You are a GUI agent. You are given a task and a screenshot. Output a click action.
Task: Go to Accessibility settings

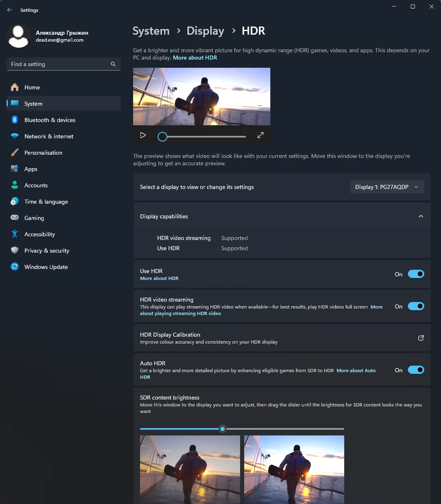(x=40, y=234)
